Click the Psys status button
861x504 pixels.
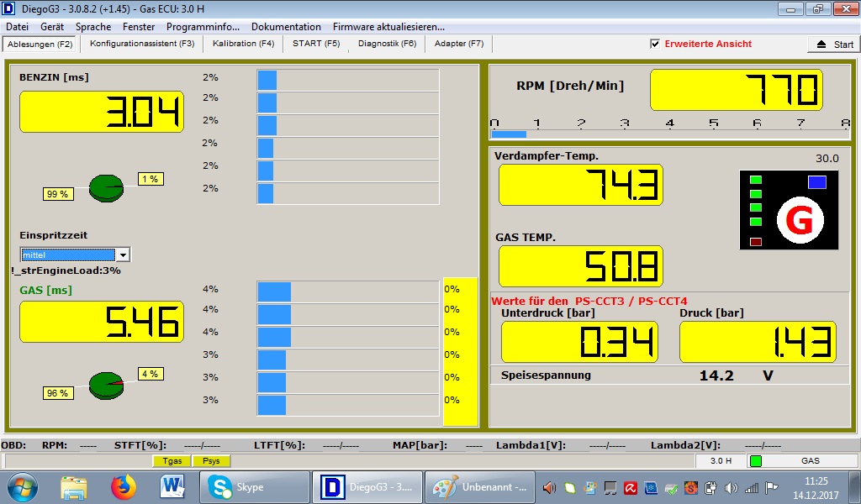tap(211, 461)
